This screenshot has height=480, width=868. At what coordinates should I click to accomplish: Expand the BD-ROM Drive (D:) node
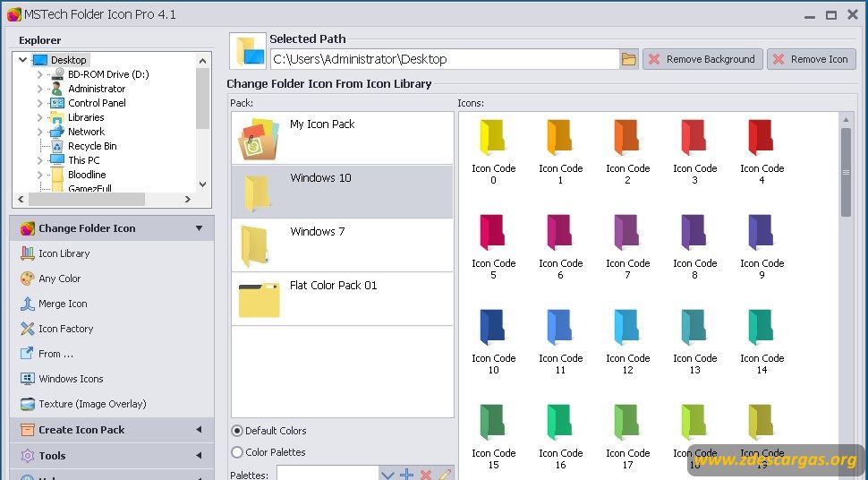click(x=40, y=73)
